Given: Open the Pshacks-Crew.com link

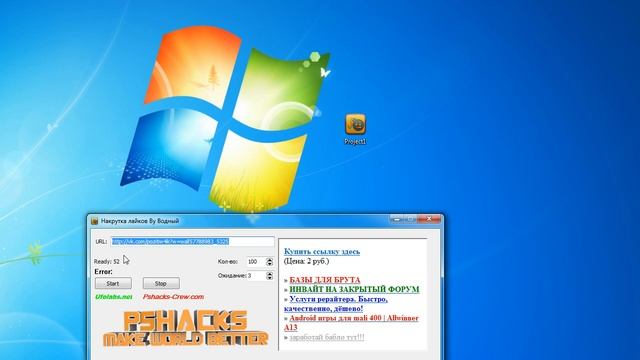Looking at the screenshot, I should coord(173,297).
